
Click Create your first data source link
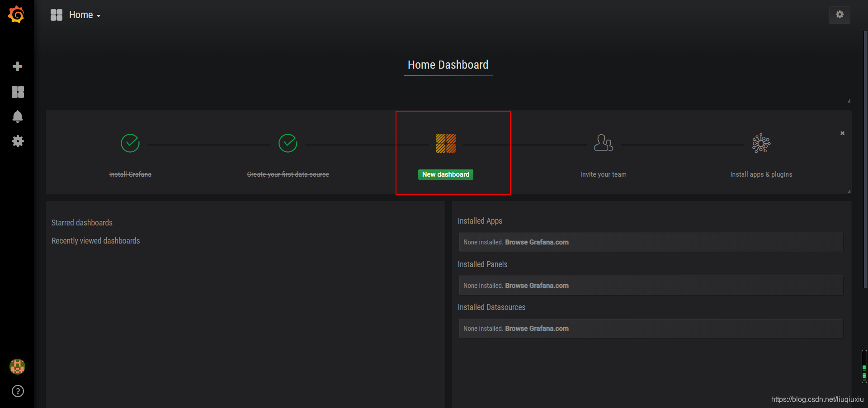pos(288,174)
